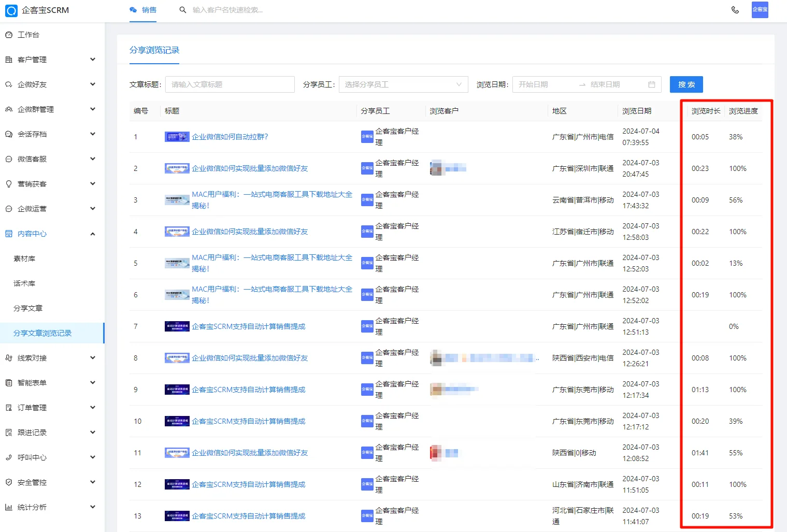This screenshot has height=532, width=787.
Task: Click the 企微群管理 sidebar icon
Action: (x=9, y=109)
